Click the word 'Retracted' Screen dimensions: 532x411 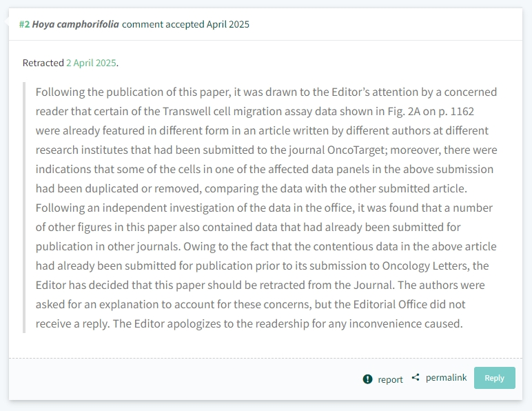pos(43,63)
